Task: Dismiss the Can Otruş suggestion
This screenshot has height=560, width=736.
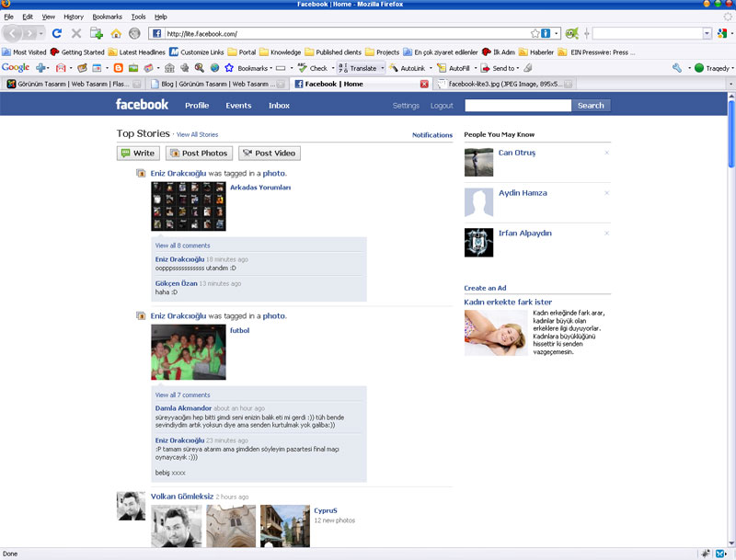Action: tap(607, 153)
